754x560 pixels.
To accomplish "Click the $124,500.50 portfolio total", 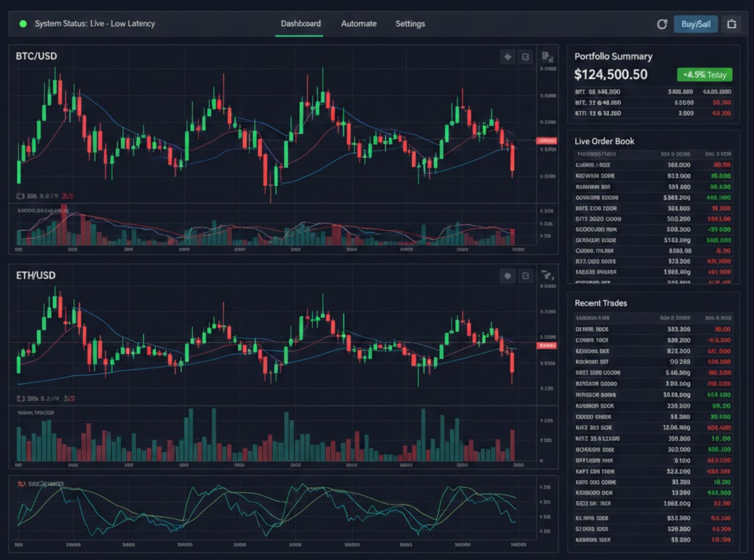I will 611,74.
